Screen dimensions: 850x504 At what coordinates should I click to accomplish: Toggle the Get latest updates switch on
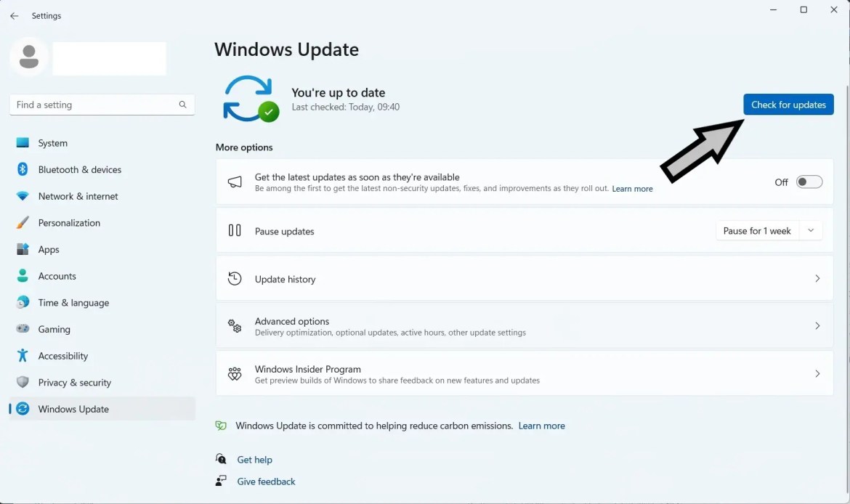[809, 182]
